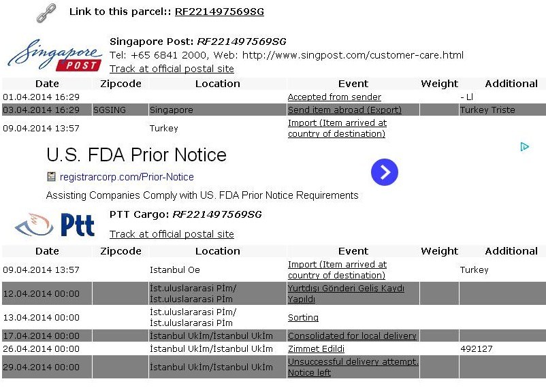Open Consolidated for local delivery event
546x392 pixels.
tap(352, 336)
